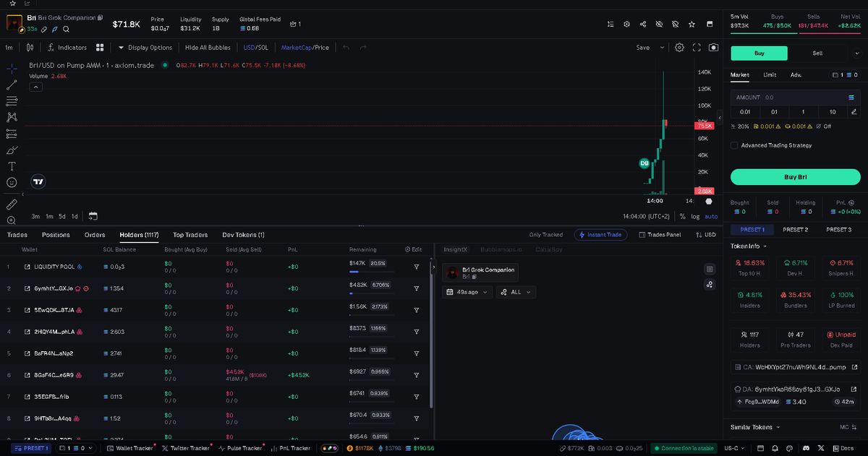This screenshot has height=456, width=868.
Task: Toggle Hide All Bubbles
Action: pos(208,48)
